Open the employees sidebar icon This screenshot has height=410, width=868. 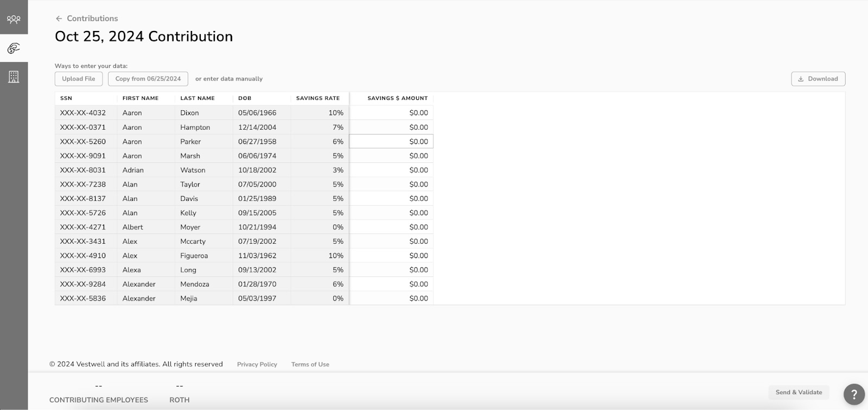pos(14,20)
